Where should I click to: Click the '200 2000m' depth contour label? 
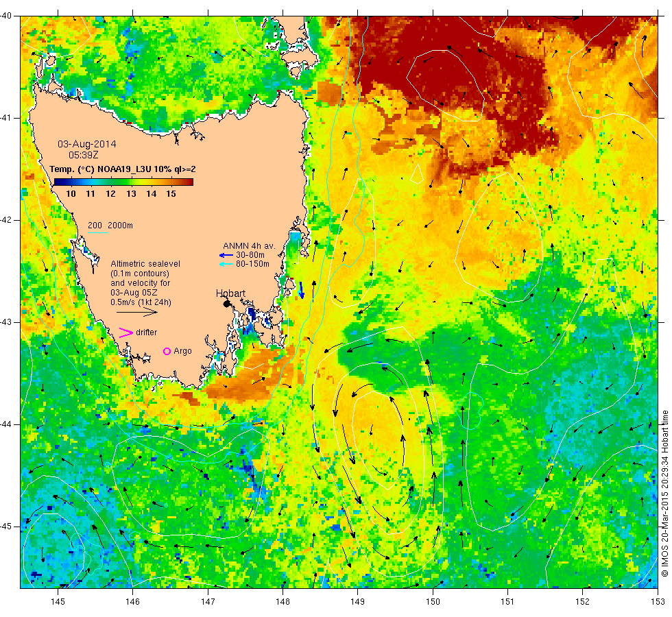110,226
